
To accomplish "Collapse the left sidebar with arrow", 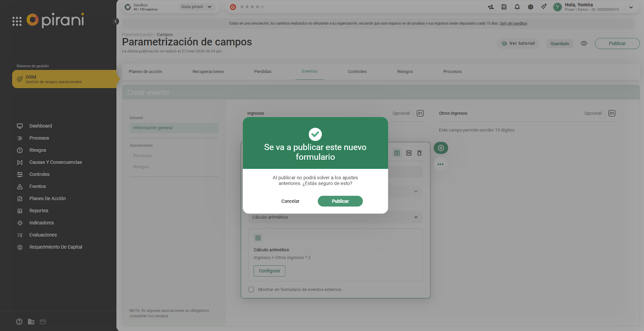I will pos(116,21).
